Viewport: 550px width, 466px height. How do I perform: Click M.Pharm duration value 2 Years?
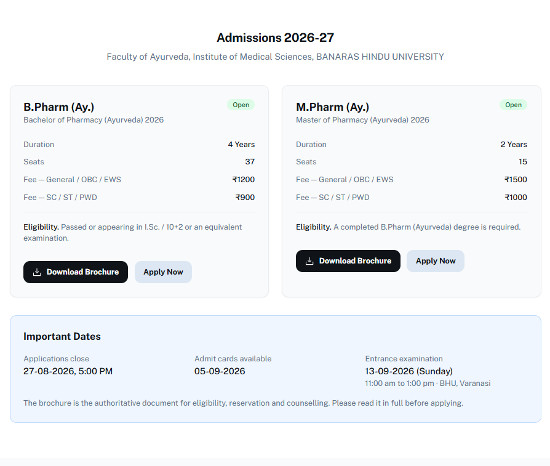click(514, 144)
